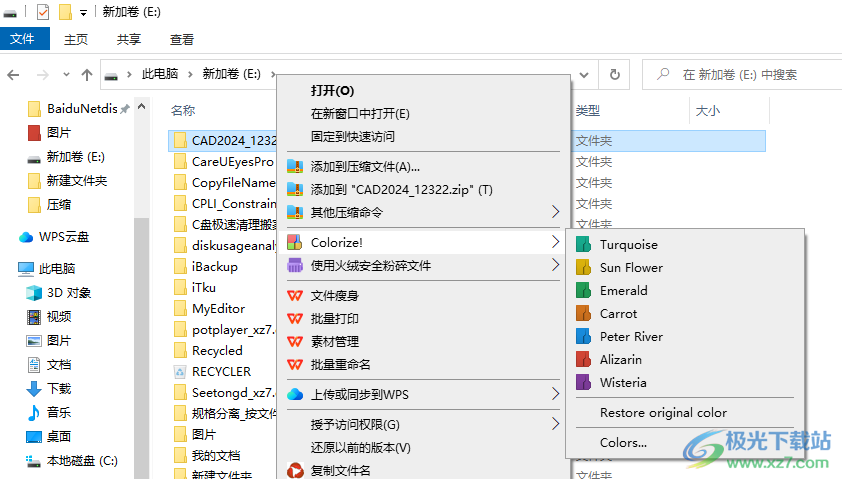Open BaiduNetdisk pinned quick access folder
842x479 pixels.
coord(78,108)
